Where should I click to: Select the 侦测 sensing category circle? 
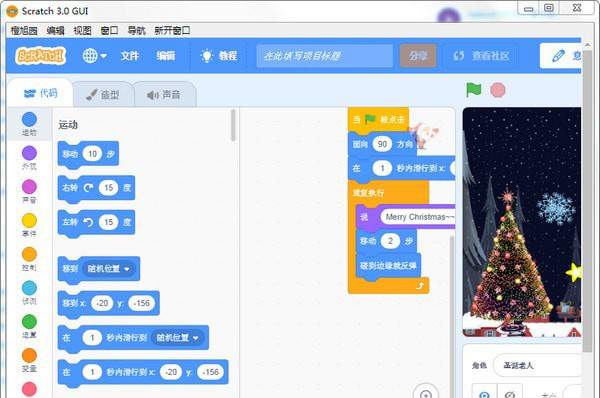(x=29, y=288)
